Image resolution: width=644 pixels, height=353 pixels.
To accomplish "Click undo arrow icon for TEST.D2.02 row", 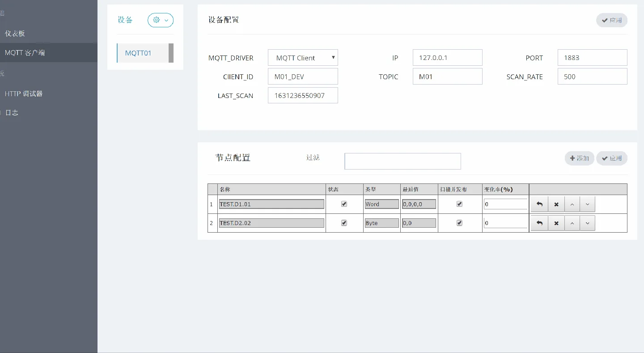I will pyautogui.click(x=539, y=223).
